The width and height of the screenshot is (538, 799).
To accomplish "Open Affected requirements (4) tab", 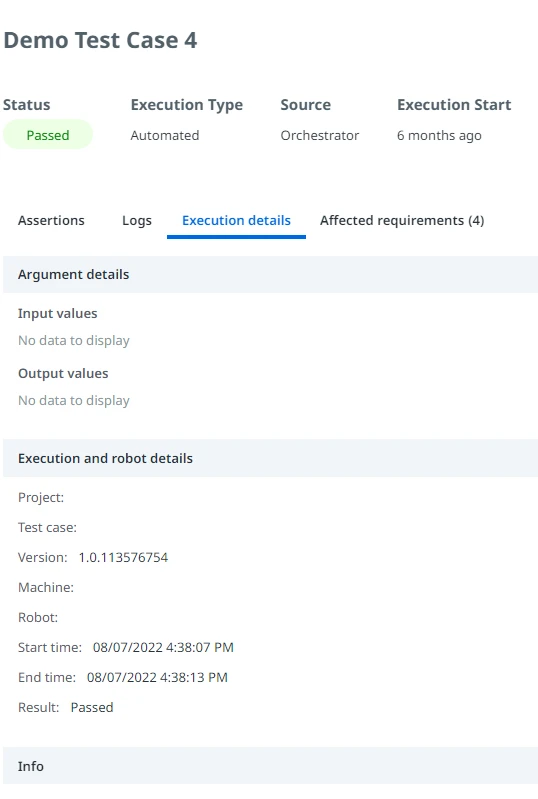I will (x=402, y=221).
